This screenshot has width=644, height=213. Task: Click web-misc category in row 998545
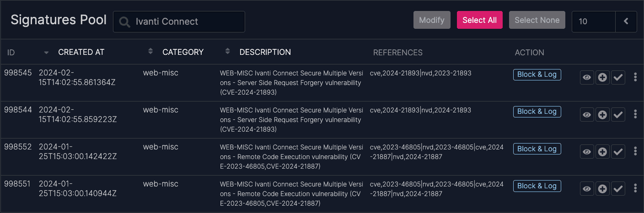pyautogui.click(x=161, y=73)
